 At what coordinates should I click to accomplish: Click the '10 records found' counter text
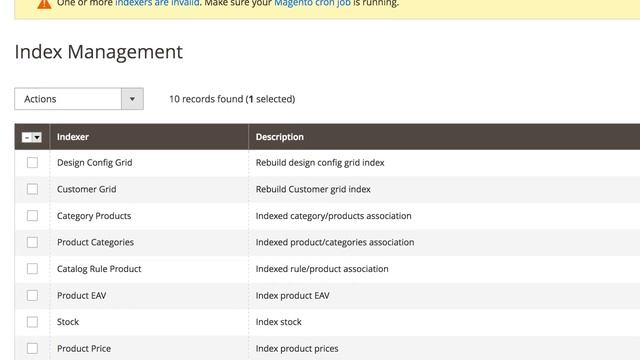[206, 99]
